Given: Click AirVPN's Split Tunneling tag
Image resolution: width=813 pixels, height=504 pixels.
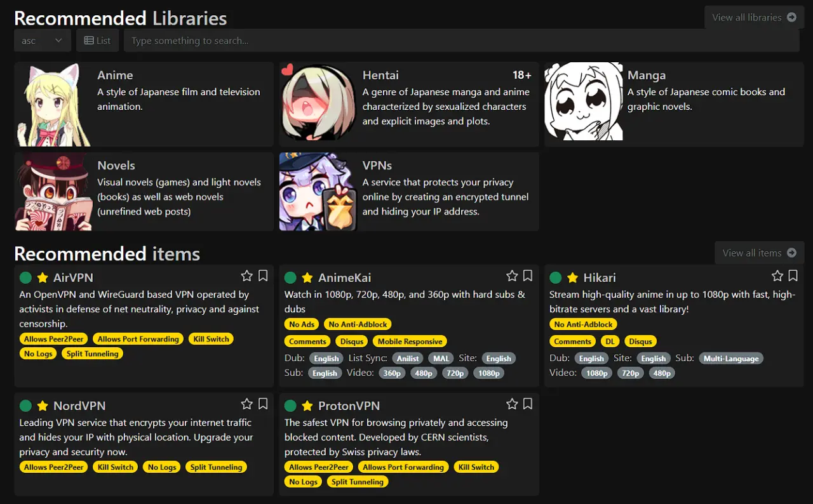Looking at the screenshot, I should coord(92,354).
